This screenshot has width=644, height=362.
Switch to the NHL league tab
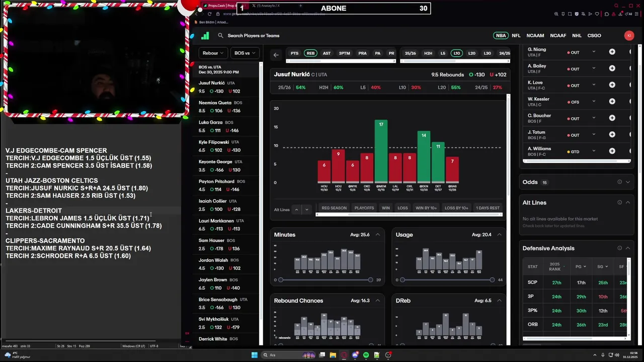click(577, 36)
